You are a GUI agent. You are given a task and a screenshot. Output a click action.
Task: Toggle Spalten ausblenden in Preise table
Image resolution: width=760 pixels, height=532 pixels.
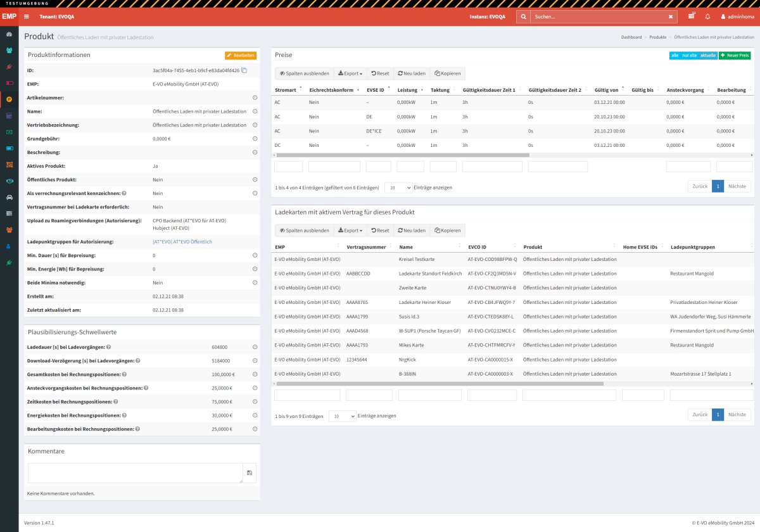click(x=304, y=73)
